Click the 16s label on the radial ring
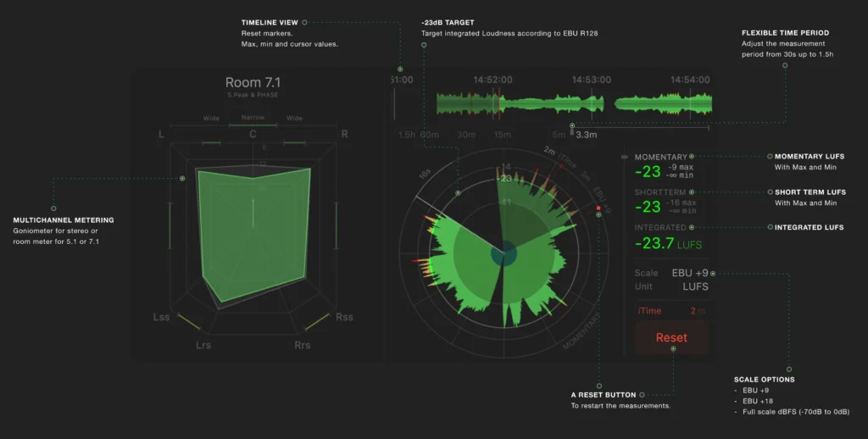 tap(425, 174)
